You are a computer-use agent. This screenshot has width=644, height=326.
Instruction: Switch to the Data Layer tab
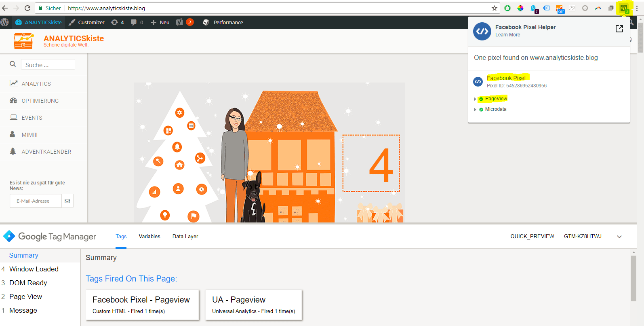[x=185, y=237]
